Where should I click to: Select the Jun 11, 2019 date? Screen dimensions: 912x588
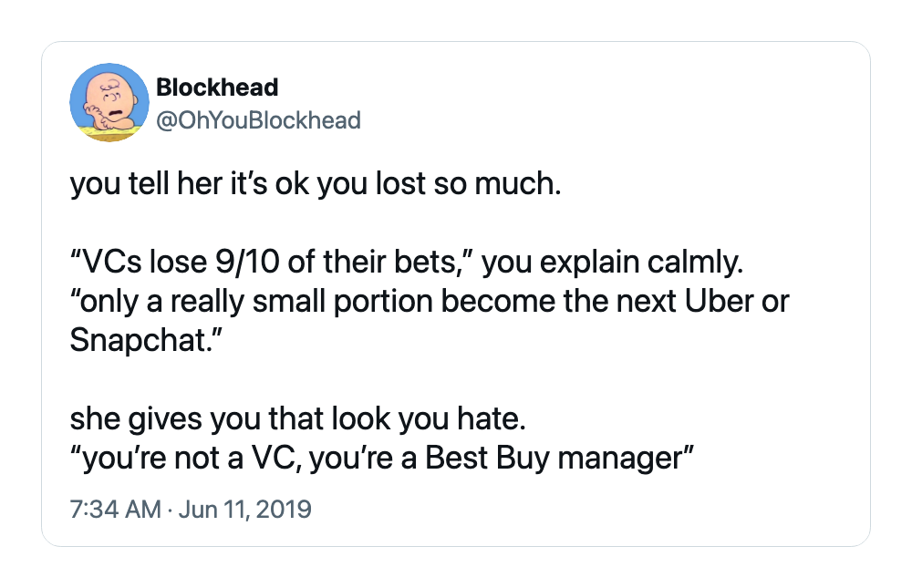pyautogui.click(x=244, y=509)
